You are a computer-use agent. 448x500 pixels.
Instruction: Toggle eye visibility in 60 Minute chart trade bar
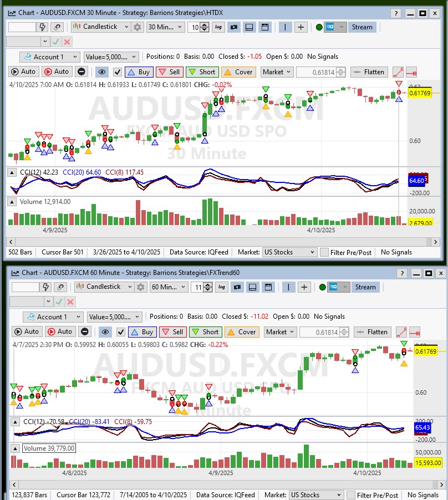[105, 331]
